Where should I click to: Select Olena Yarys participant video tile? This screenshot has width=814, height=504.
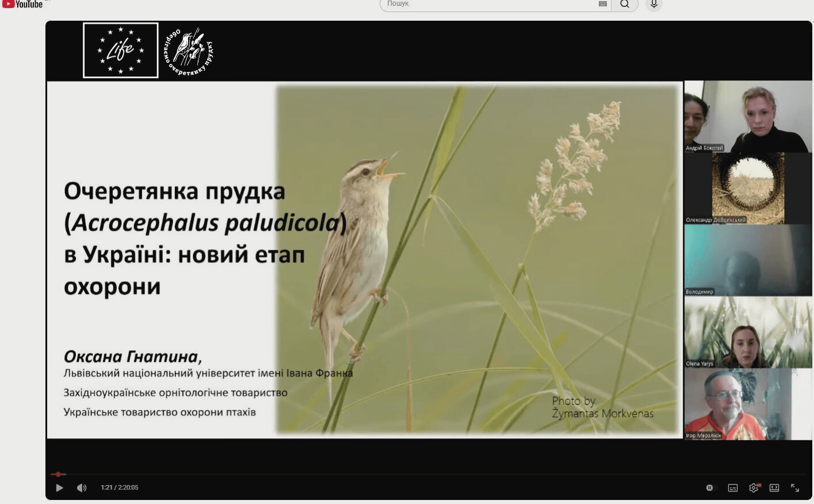click(747, 332)
